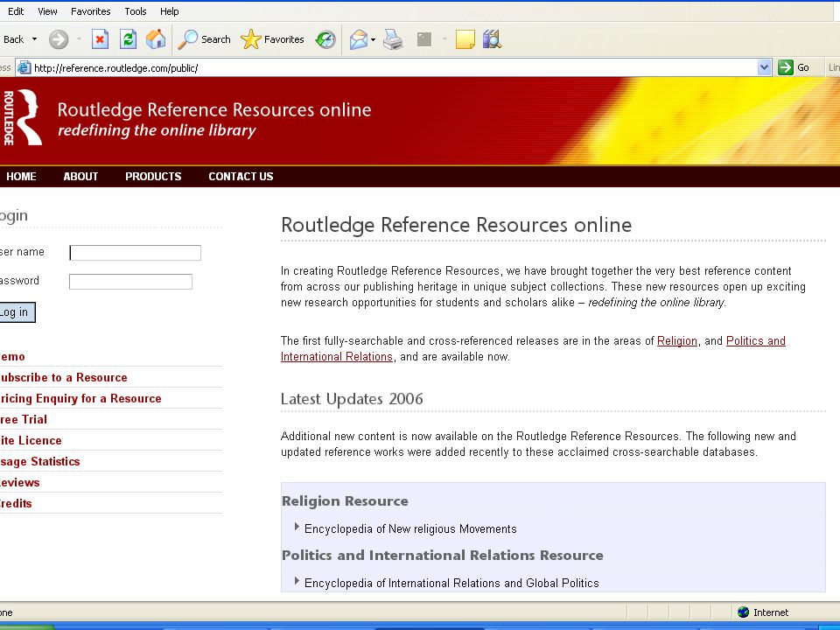Open the Site Licence link
840x630 pixels.
pyautogui.click(x=31, y=440)
